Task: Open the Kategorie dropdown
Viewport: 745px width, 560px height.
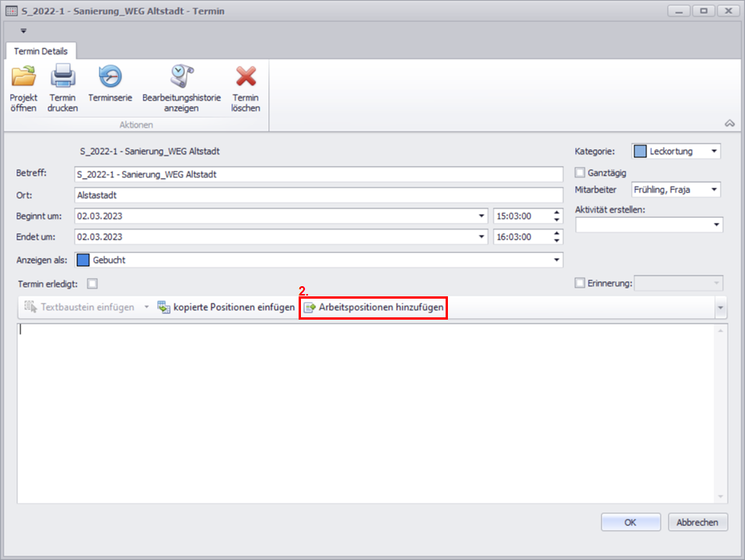Action: point(715,152)
